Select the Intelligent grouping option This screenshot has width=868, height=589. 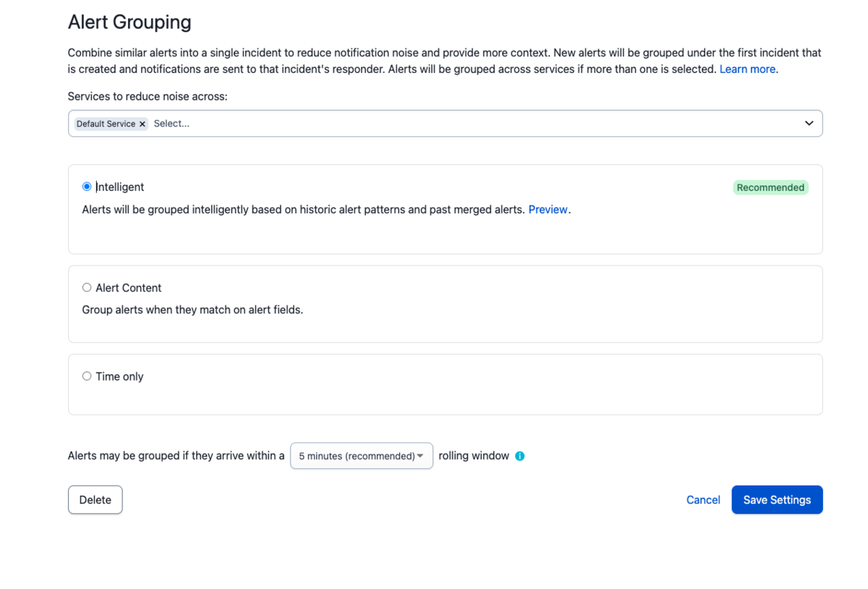(x=87, y=187)
